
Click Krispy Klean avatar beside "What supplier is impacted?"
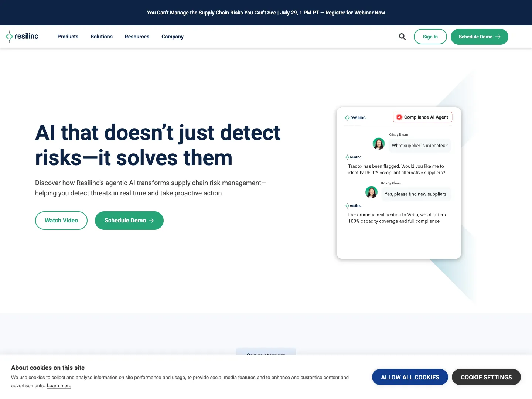pos(379,144)
